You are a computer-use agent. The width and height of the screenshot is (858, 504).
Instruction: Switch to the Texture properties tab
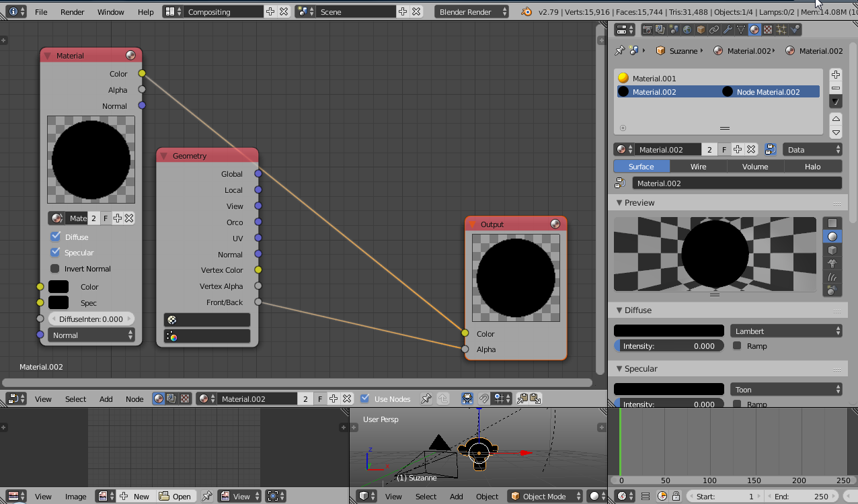[768, 30]
